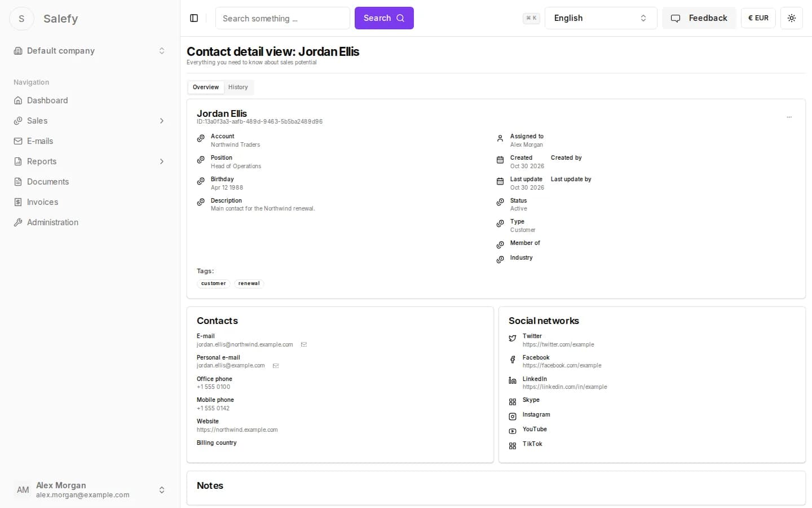812x508 pixels.
Task: Click the calendar icon beside Created
Action: 500,160
